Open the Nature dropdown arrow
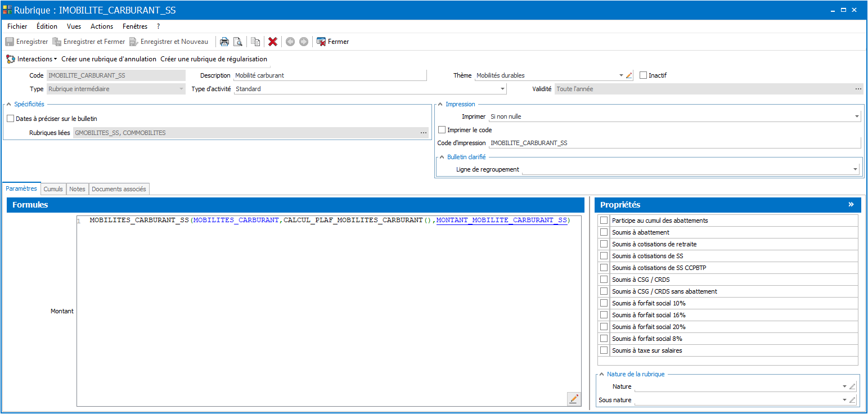This screenshot has height=414, width=868. coord(844,386)
